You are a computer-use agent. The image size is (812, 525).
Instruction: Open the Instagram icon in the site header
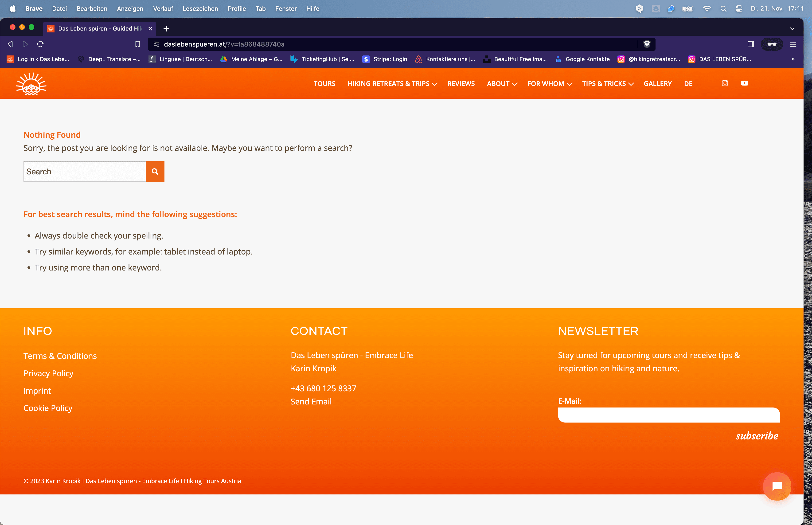[x=725, y=83]
